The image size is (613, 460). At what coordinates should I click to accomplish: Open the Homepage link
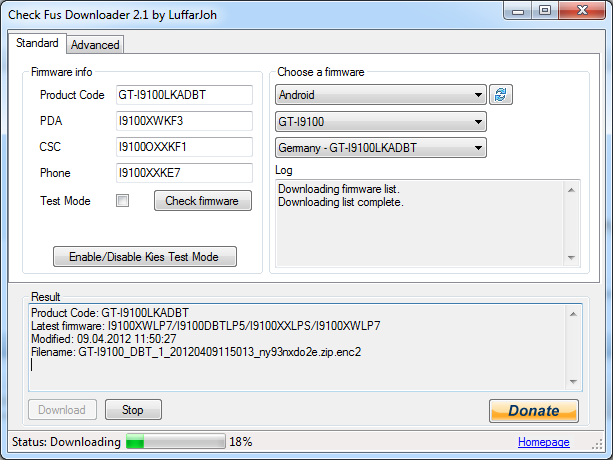(x=543, y=442)
